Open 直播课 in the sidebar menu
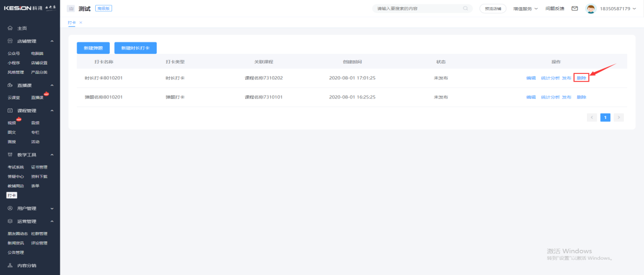The image size is (644, 275). point(37,98)
